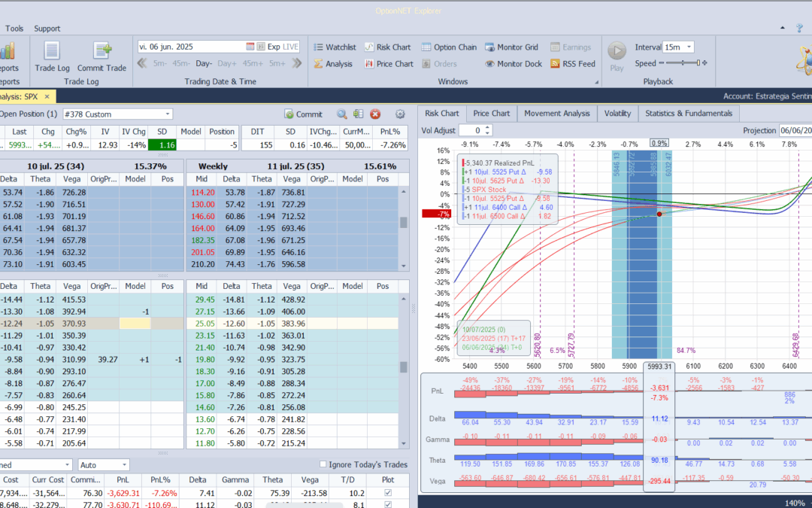The height and width of the screenshot is (508, 812).
Task: Open the Interval 15m dropdown
Action: (x=689, y=47)
